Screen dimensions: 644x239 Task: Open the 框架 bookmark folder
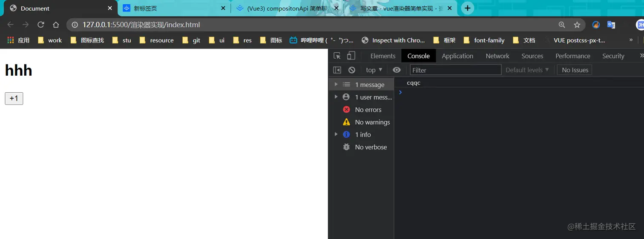tap(444, 40)
